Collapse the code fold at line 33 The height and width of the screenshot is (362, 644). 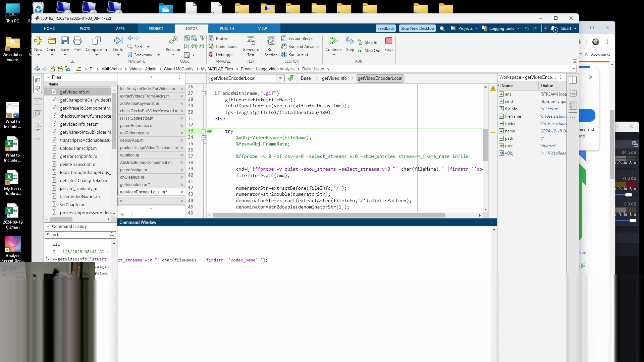coord(204,131)
